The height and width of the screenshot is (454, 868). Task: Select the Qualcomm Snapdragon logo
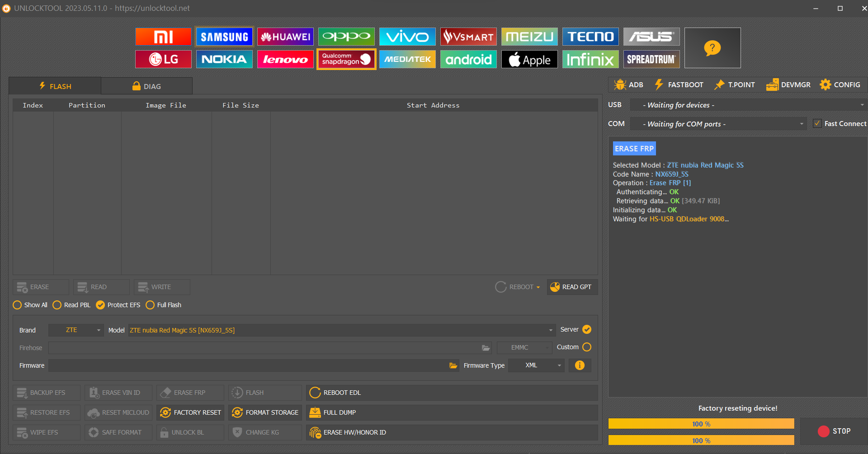pyautogui.click(x=346, y=59)
